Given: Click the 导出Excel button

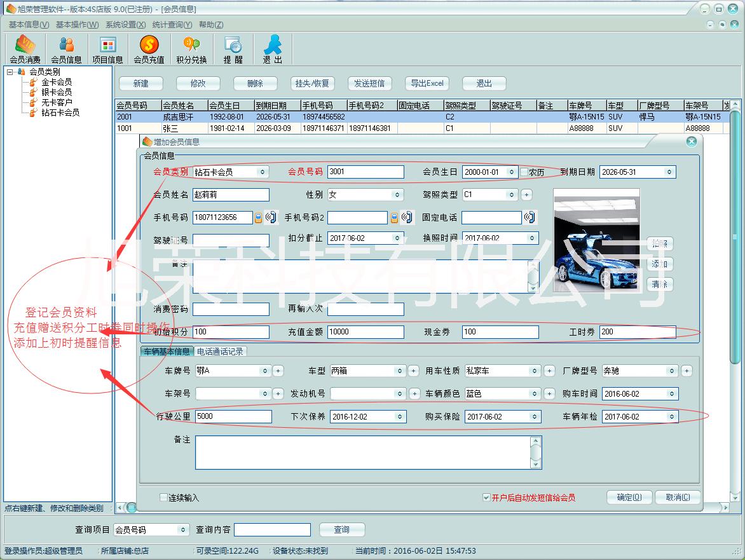Looking at the screenshot, I should [427, 83].
